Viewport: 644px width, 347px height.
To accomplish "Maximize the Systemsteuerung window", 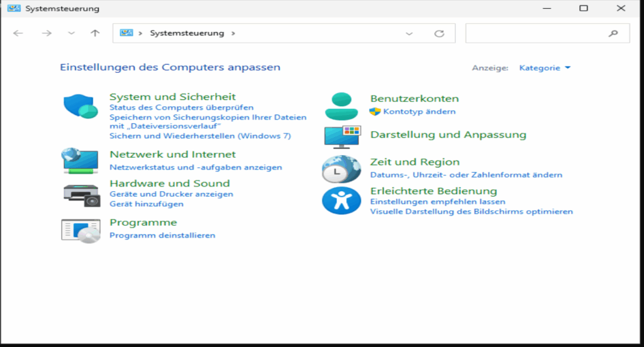I will 584,8.
